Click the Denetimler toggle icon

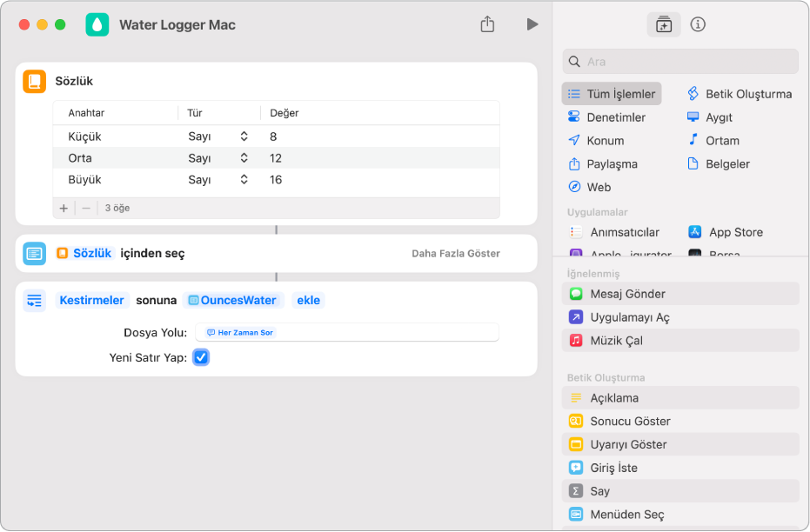click(x=574, y=116)
